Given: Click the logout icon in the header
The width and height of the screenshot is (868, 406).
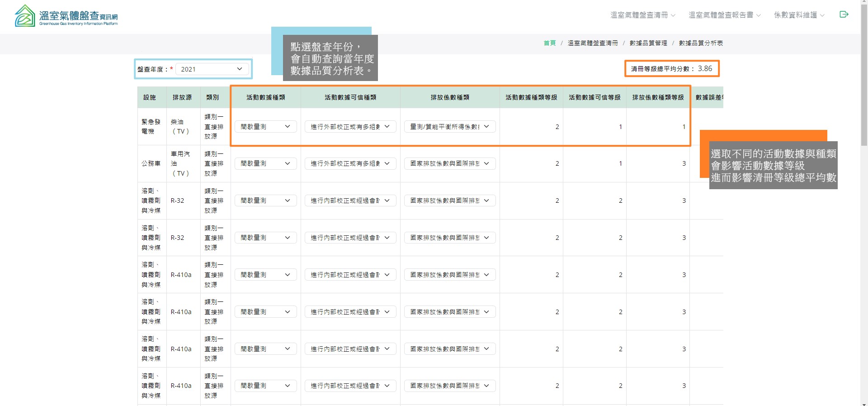Looking at the screenshot, I should click(x=844, y=14).
